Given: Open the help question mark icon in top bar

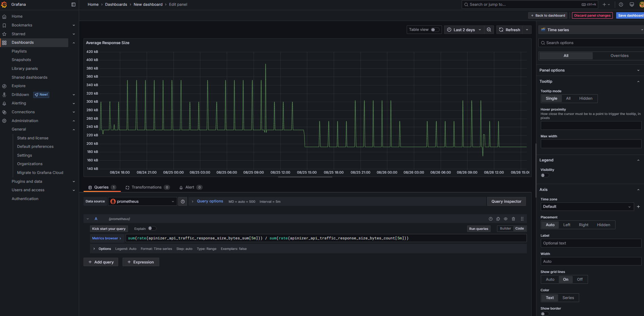Looking at the screenshot, I should point(621,5).
